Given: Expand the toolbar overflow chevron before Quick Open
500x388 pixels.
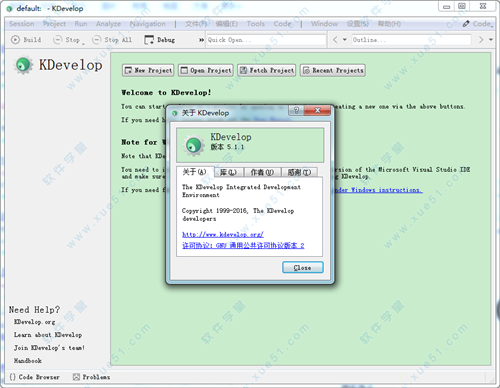Looking at the screenshot, I should (201, 40).
